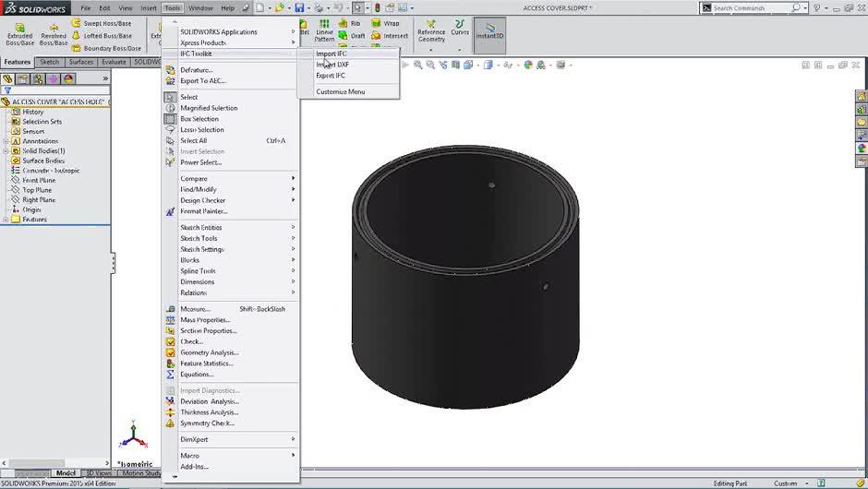Click the Linear Pattern icon
This screenshot has height=489, width=868.
pyautogui.click(x=324, y=30)
